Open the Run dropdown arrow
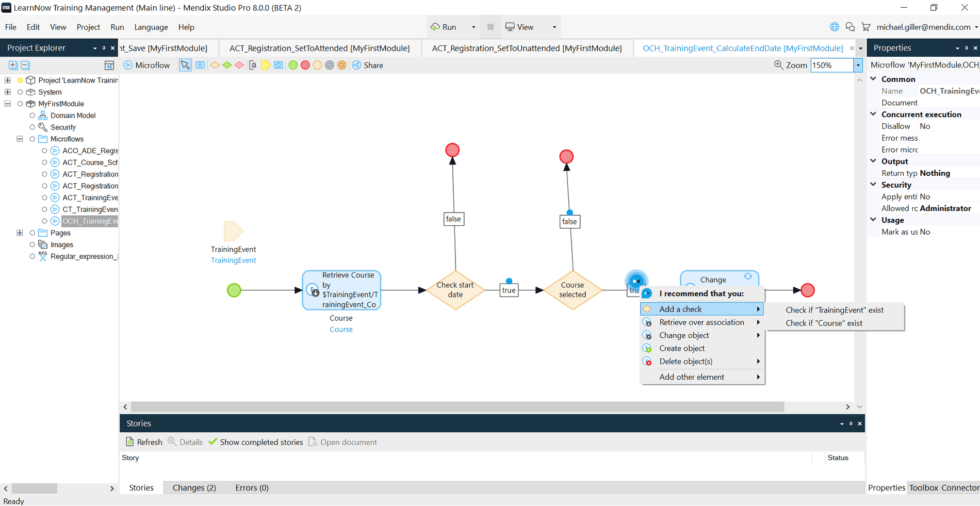The image size is (980, 506). coord(473,27)
